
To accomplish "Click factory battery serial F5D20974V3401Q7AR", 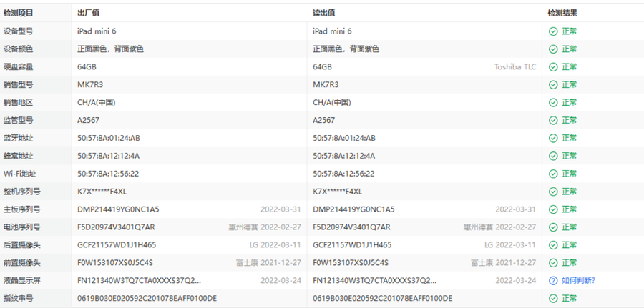I will coord(116,227).
